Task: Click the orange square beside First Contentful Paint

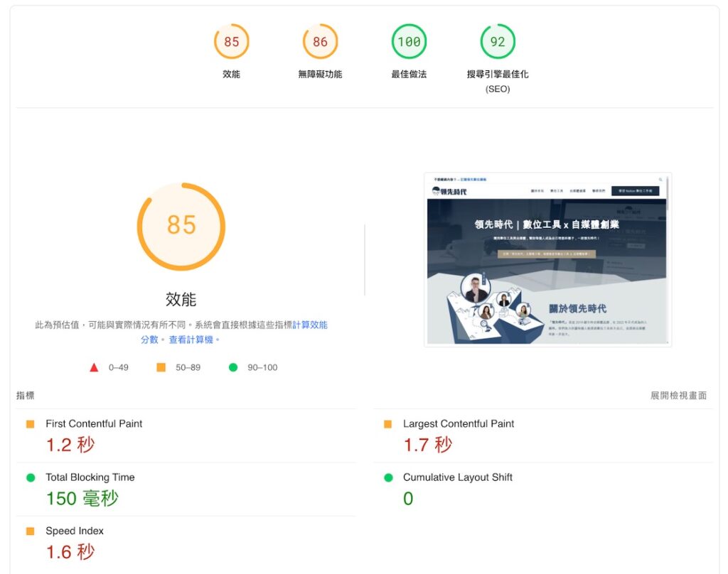Action: [x=30, y=424]
